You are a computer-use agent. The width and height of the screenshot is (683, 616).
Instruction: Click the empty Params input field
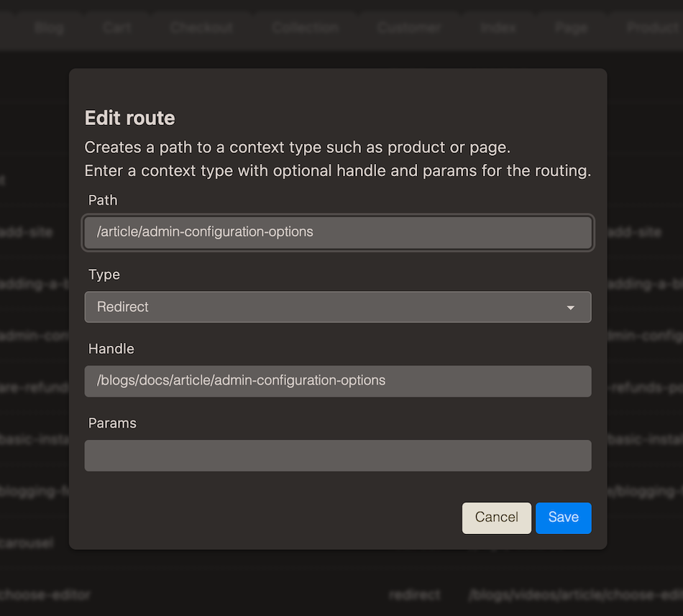(337, 456)
